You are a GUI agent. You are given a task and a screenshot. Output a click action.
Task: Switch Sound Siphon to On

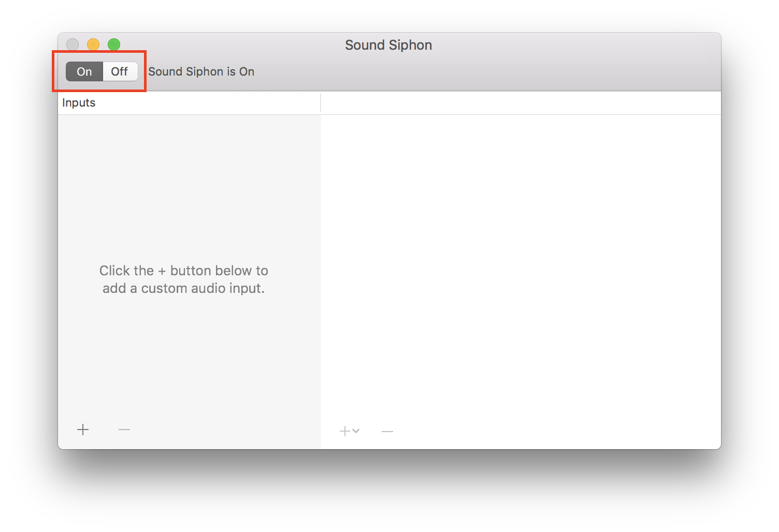tap(84, 71)
